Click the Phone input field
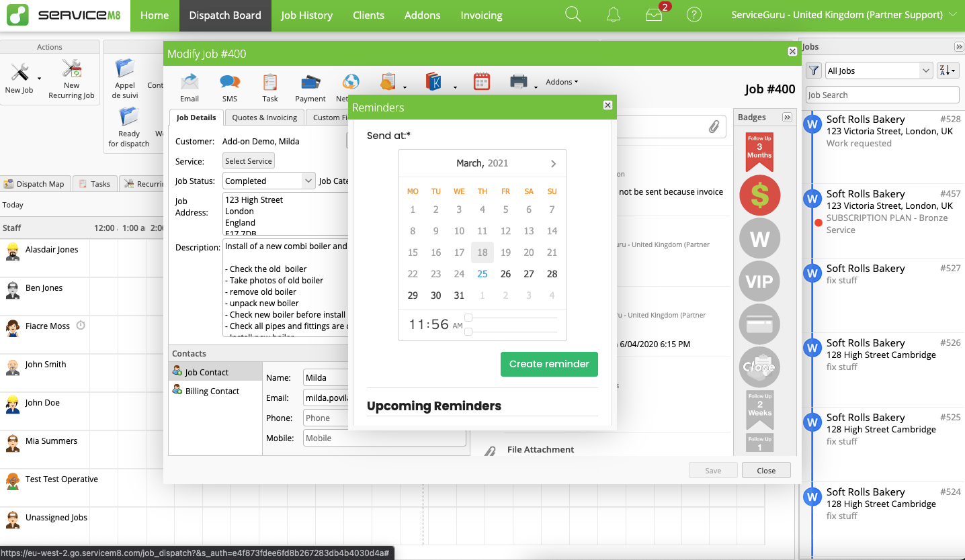 coord(326,418)
